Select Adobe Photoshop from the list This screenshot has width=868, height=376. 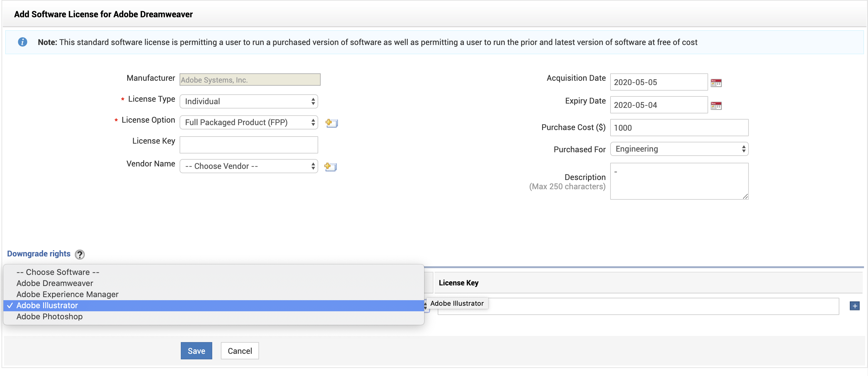click(50, 317)
